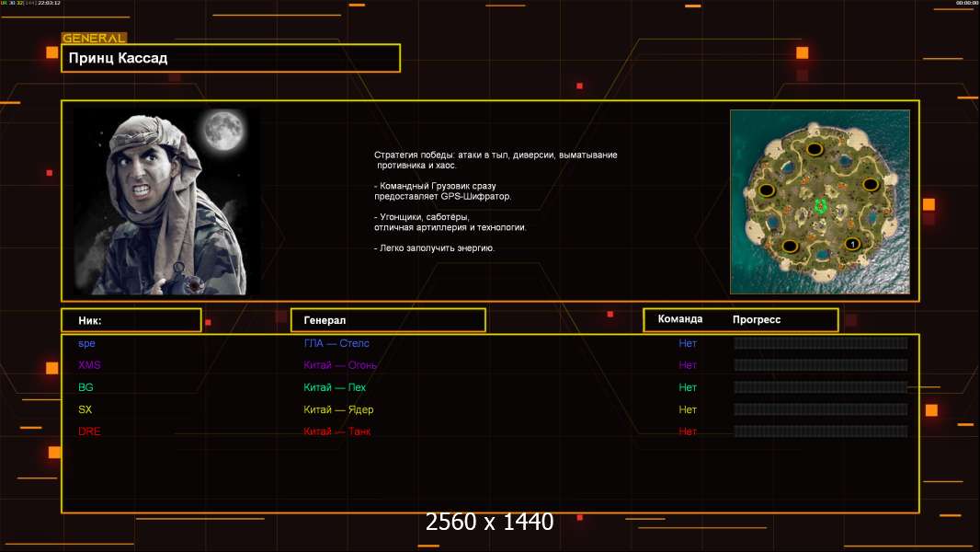Select player nickname "spe"
The image size is (980, 552).
[86, 343]
